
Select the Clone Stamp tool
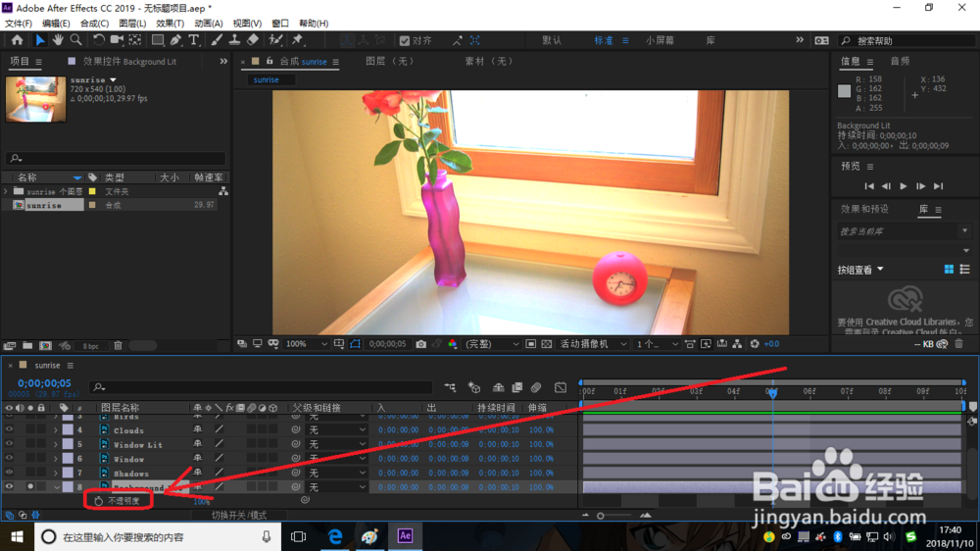point(234,40)
